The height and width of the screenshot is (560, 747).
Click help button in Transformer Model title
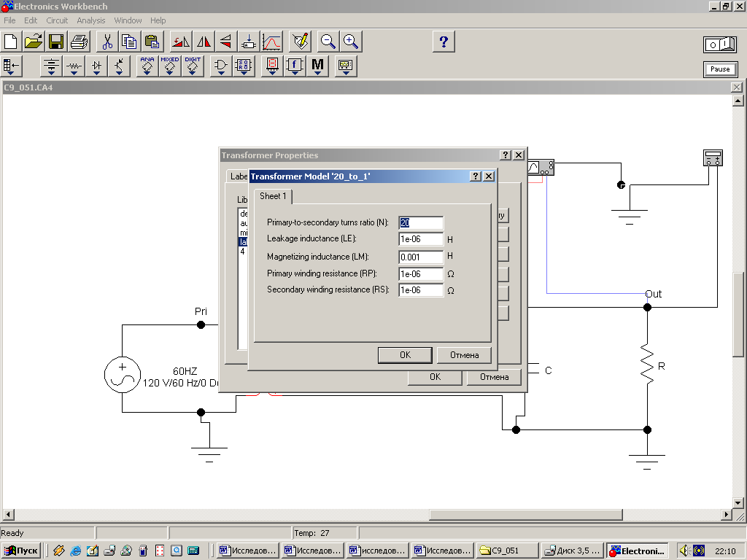(476, 176)
